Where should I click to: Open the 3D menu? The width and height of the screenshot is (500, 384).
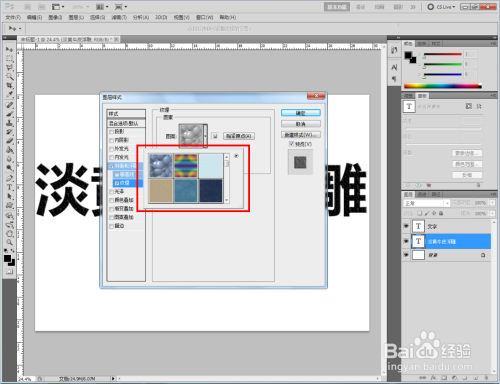tap(161, 17)
